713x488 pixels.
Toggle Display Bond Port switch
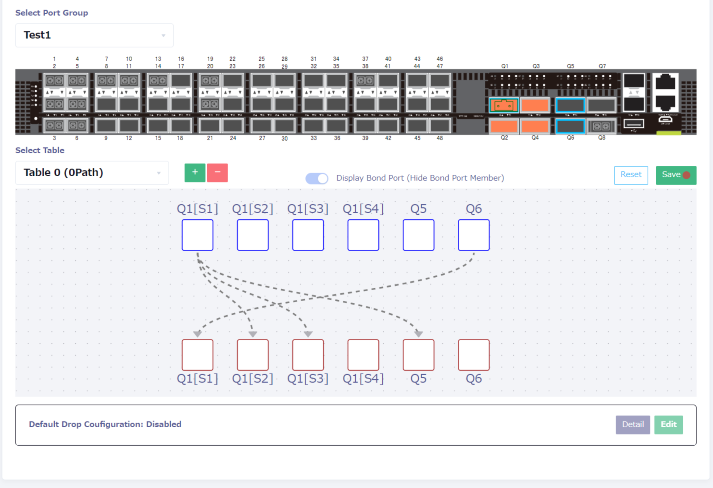click(316, 178)
